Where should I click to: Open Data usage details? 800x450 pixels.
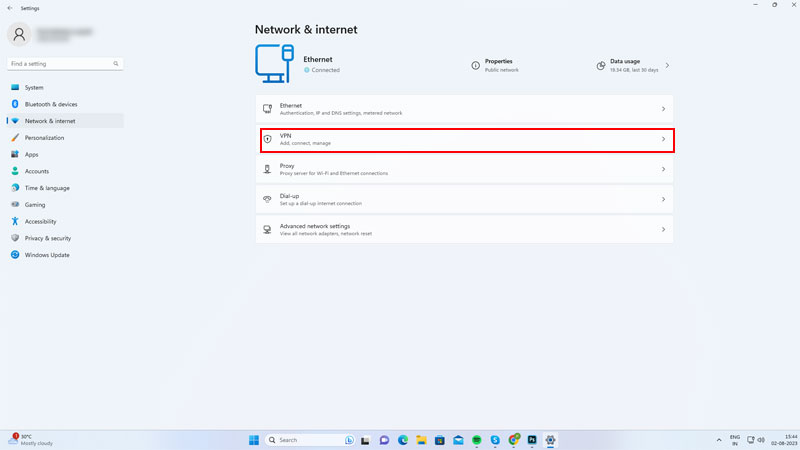(x=633, y=65)
